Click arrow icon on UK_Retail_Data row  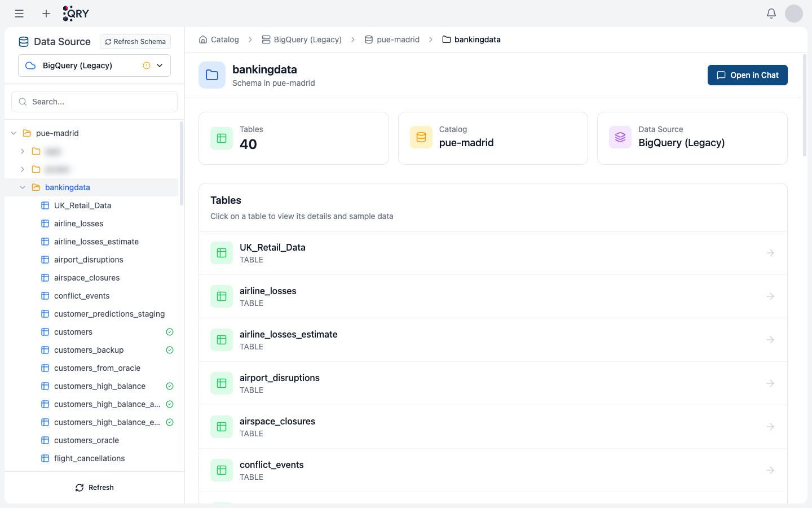770,253
